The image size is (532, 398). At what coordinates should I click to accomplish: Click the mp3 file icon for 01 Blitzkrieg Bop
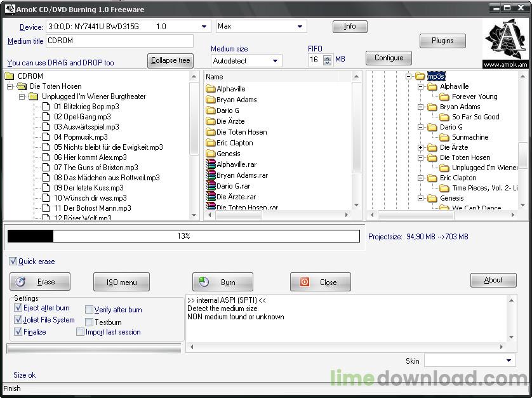(x=46, y=107)
